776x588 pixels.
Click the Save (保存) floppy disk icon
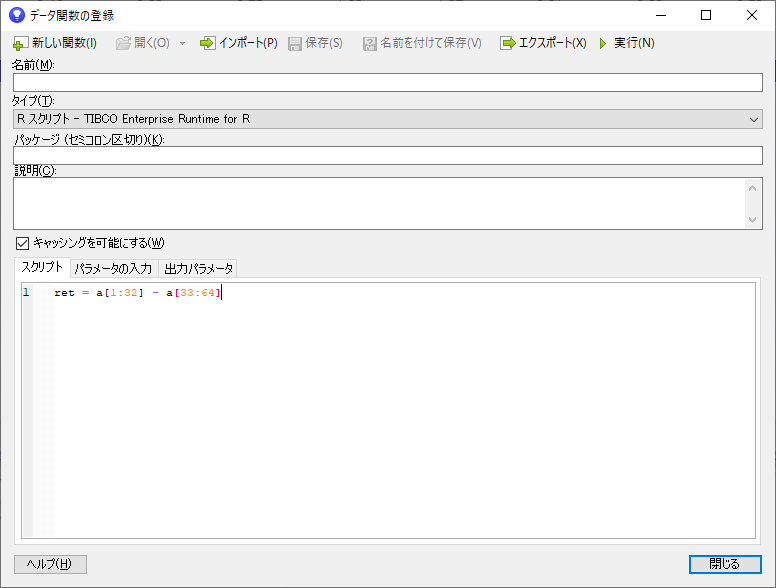(x=295, y=44)
